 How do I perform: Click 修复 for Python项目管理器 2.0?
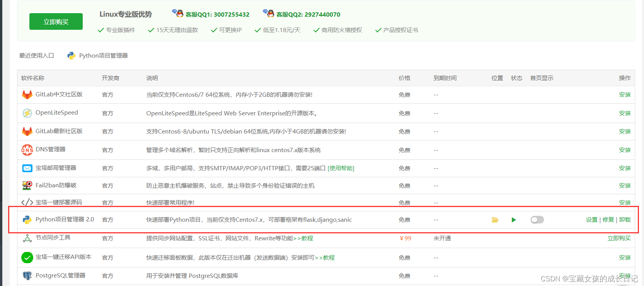click(x=608, y=220)
